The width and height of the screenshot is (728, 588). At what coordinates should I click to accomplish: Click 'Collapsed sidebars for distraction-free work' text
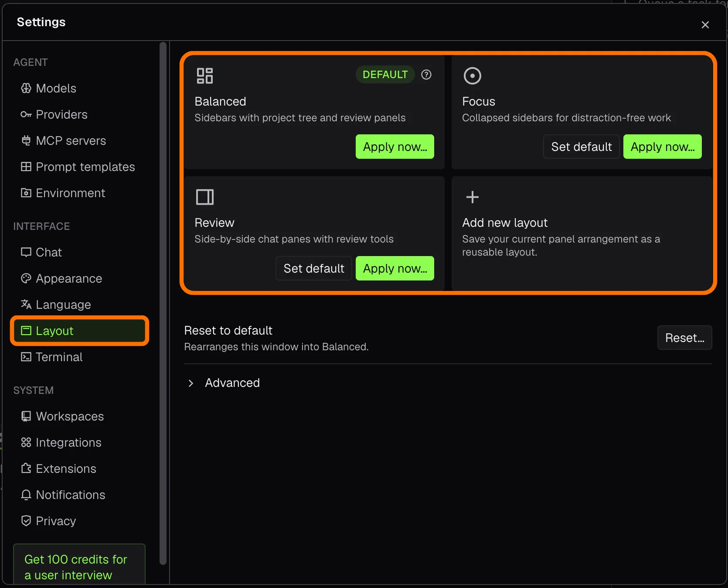tap(566, 118)
